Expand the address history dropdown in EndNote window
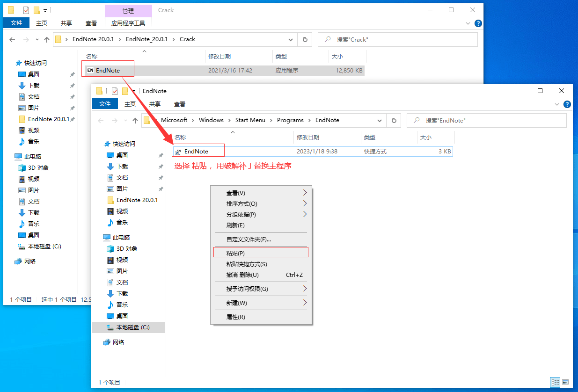 coord(380,120)
